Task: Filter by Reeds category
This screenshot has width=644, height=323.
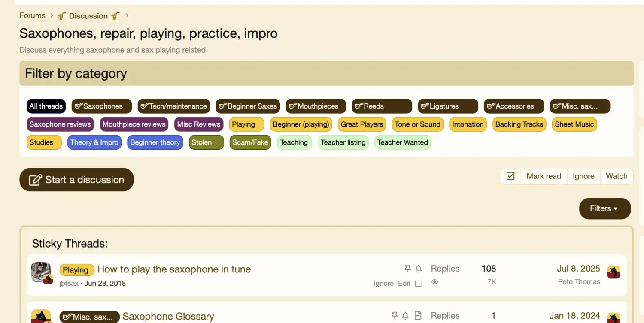Action: [x=382, y=106]
